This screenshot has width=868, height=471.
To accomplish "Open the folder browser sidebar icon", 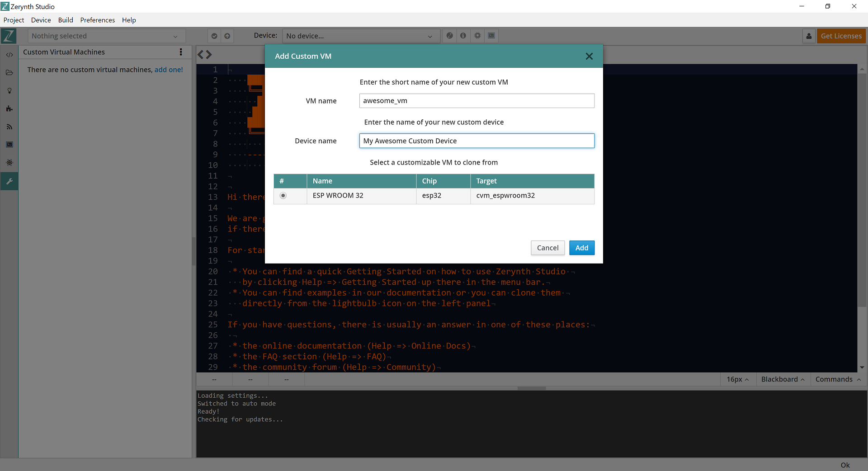I will [x=9, y=72].
